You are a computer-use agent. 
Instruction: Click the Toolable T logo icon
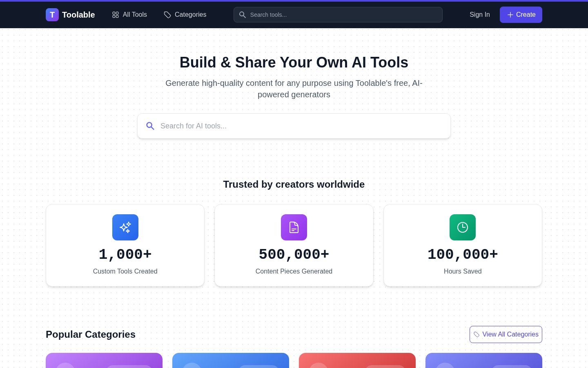52,15
